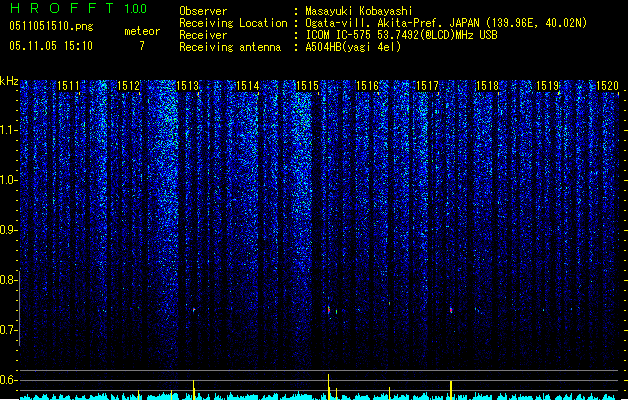This screenshot has height=400, width=629.
Task: Click the meteor label
Action: point(142,31)
